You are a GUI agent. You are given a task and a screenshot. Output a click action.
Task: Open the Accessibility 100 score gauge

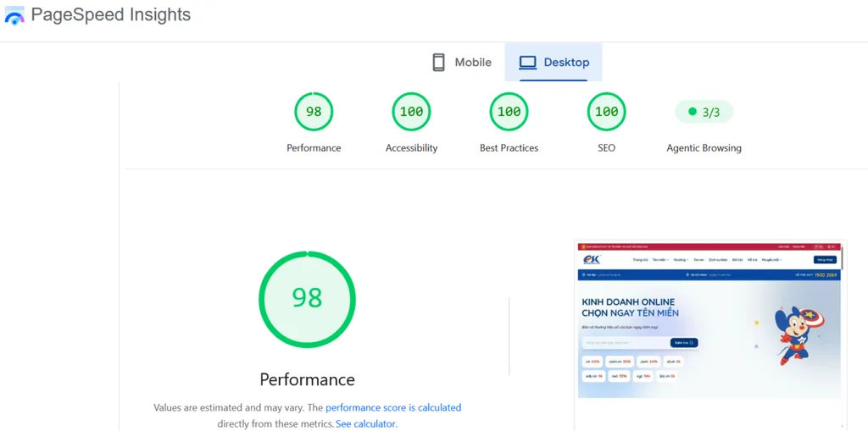[x=411, y=112]
